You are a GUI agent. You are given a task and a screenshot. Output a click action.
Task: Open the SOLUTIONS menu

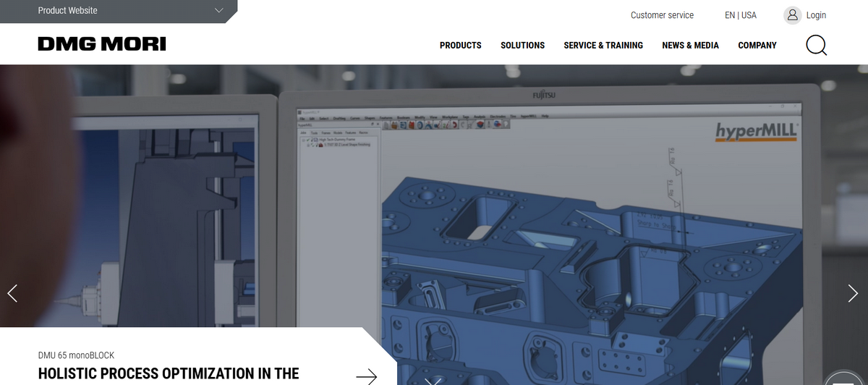click(x=522, y=45)
